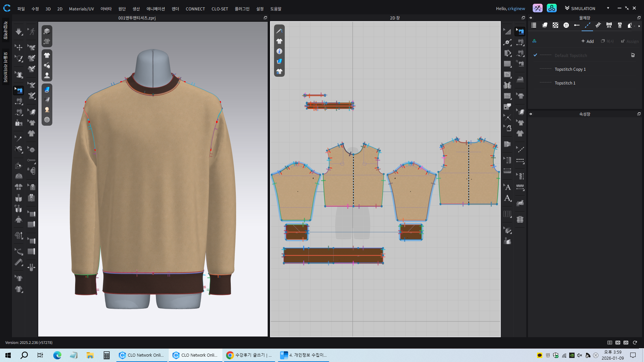The image size is (644, 362).
Task: Open the CLO-SET menu
Action: point(220,9)
